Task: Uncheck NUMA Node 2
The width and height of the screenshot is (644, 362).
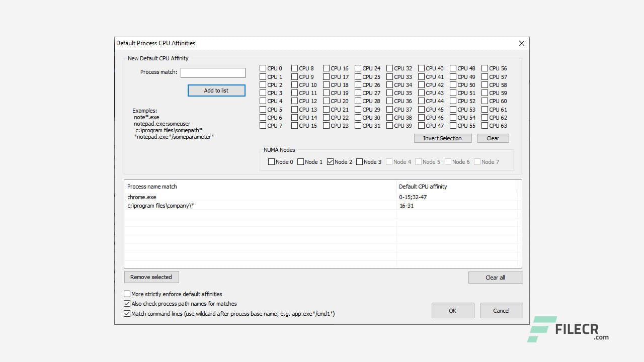Action: [x=330, y=162]
